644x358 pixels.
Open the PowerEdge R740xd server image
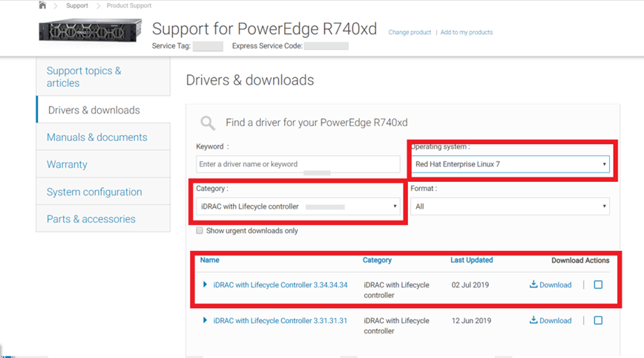[91, 31]
